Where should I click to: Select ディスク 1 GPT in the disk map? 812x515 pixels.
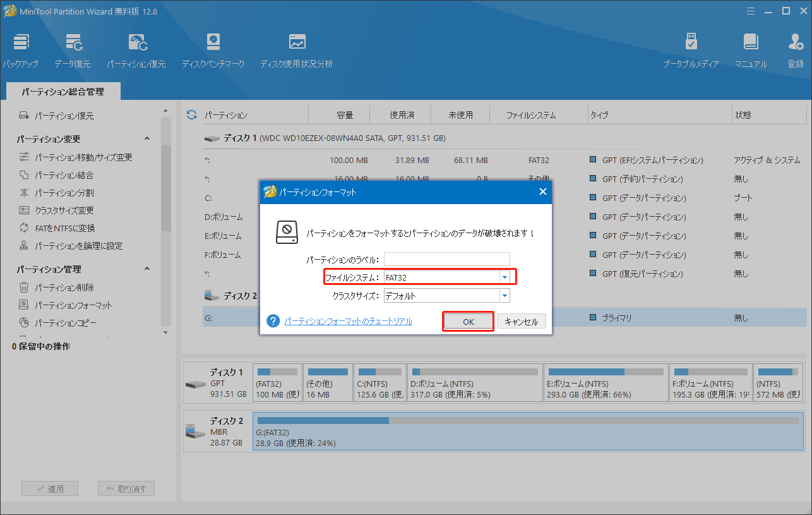pyautogui.click(x=218, y=383)
